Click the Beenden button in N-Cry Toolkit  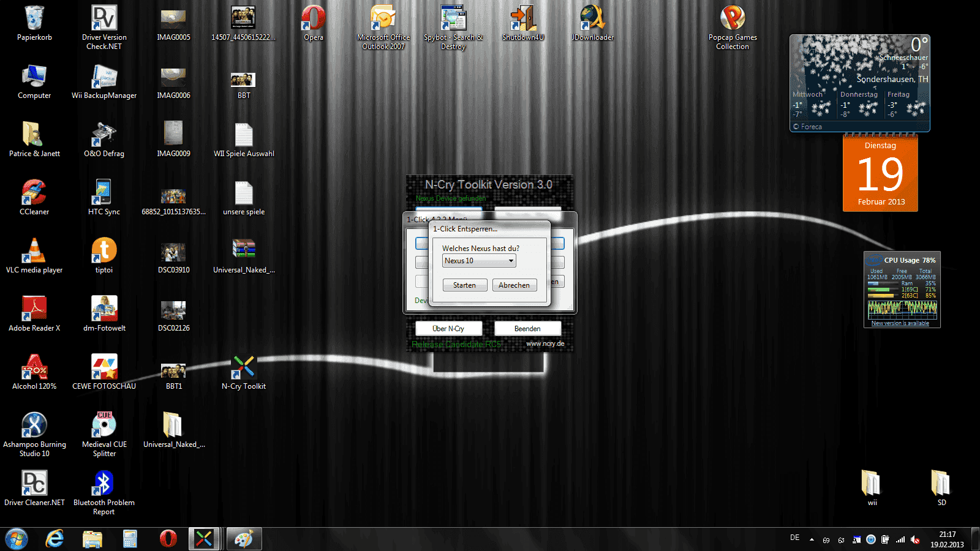tap(527, 329)
